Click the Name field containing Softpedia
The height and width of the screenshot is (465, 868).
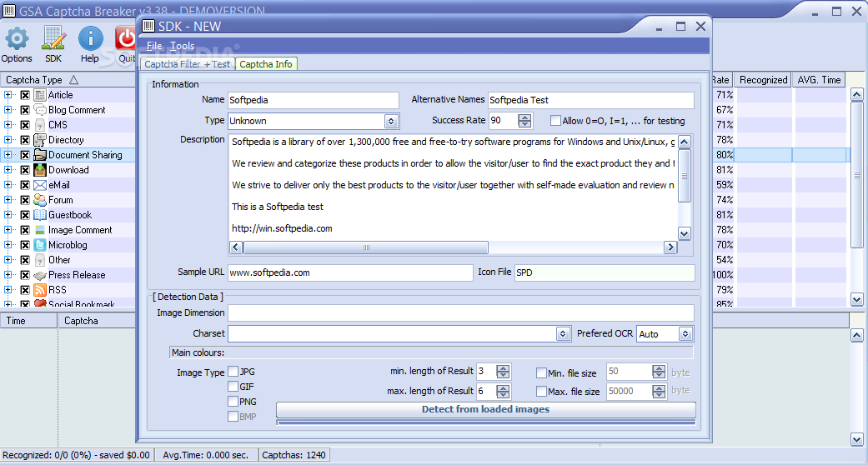point(314,100)
